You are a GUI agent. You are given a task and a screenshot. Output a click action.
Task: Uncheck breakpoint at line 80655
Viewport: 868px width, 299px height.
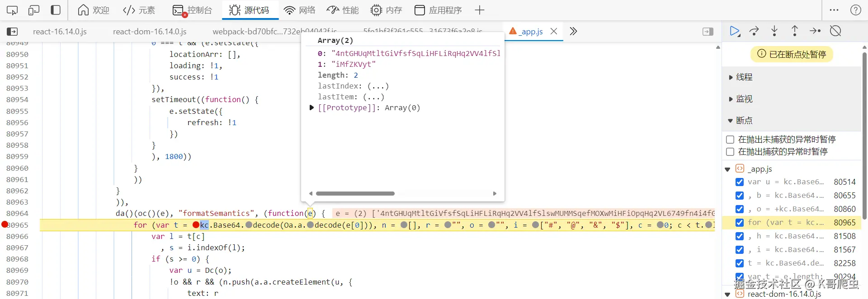740,196
